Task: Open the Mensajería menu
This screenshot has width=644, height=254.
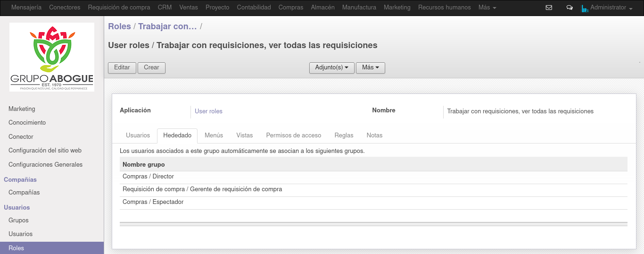Action: 26,8
